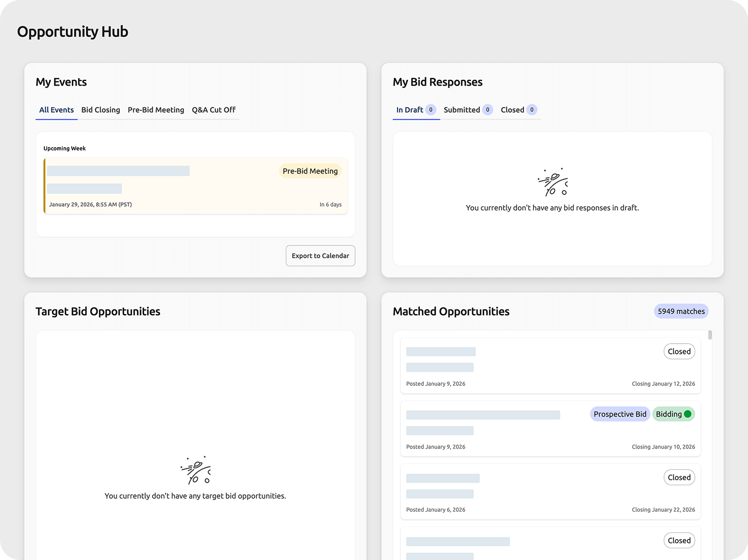Click the In 6 days countdown label
Screen dimensions: 748x560
(x=331, y=204)
